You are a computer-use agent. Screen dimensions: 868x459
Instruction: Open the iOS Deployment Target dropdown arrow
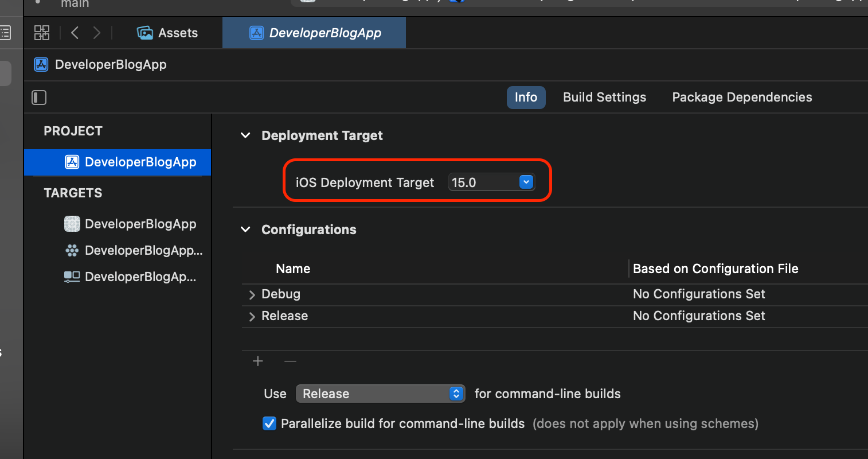(x=526, y=182)
